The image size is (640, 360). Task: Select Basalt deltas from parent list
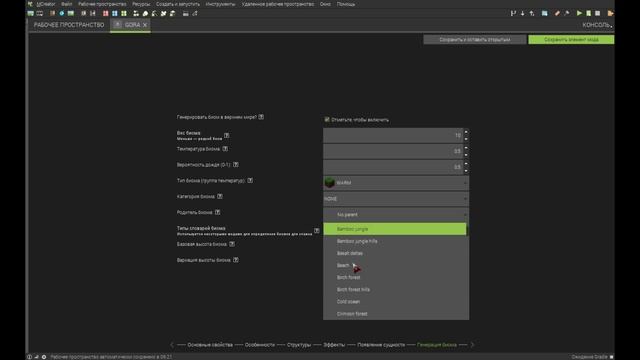coord(395,253)
